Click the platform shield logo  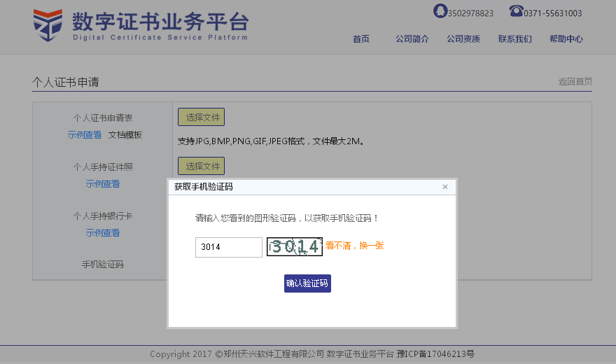(x=48, y=25)
